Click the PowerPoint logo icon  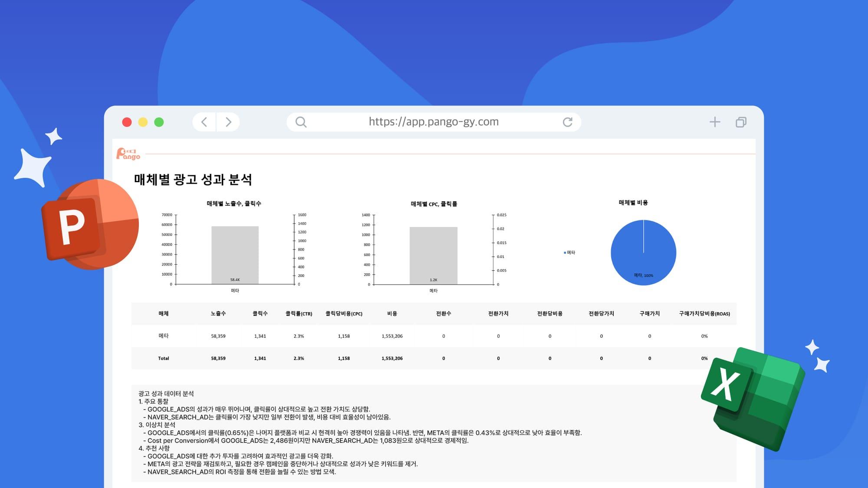tap(90, 224)
